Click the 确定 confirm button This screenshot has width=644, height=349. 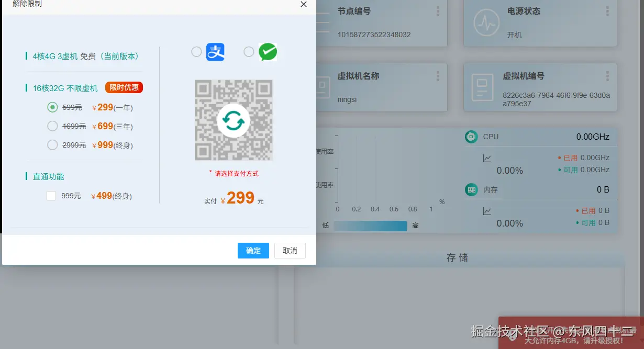tap(253, 251)
